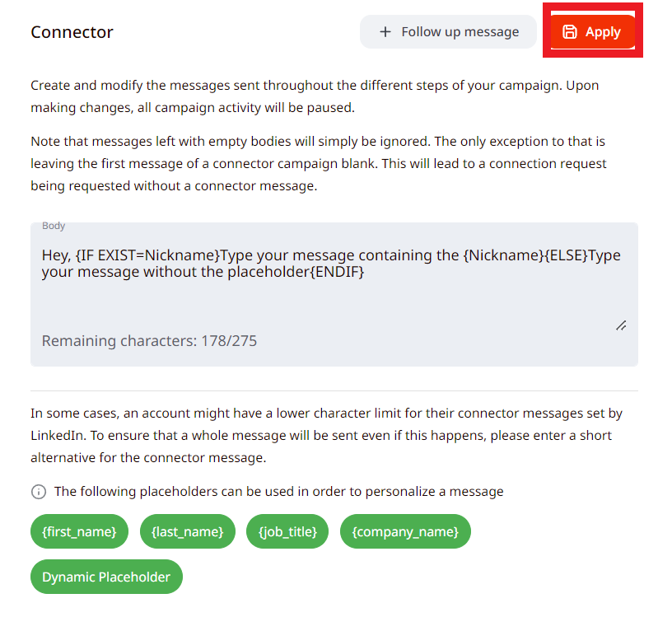Click the plus icon for follow up message
Viewport: 672px width, 617px height.
pyautogui.click(x=385, y=32)
